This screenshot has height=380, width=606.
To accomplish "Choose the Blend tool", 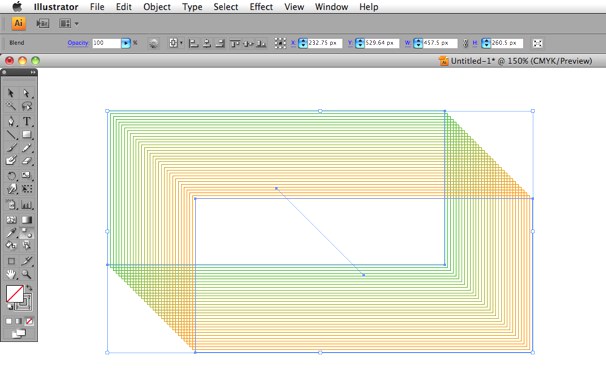I will [x=27, y=233].
